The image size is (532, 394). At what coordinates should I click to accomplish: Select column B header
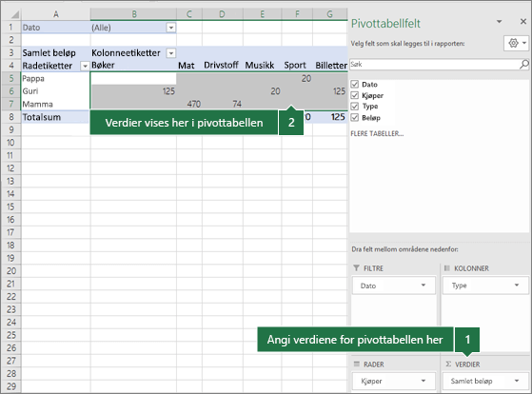133,14
